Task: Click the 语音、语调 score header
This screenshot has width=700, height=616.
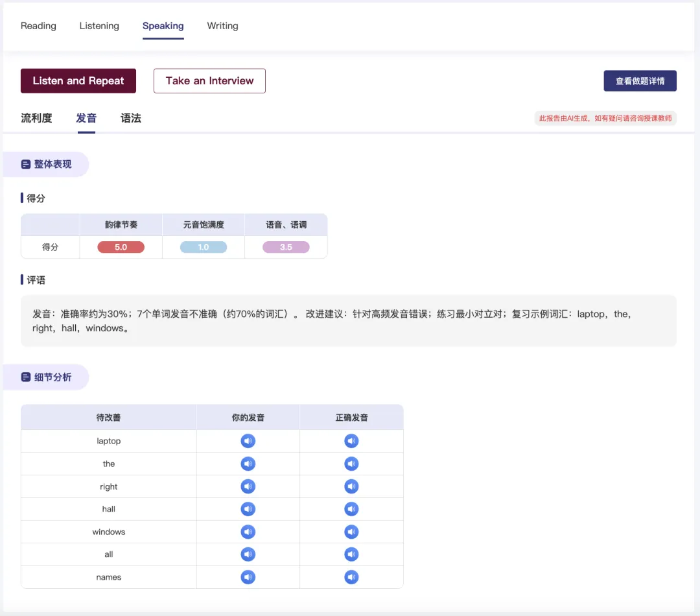Action: 286,225
